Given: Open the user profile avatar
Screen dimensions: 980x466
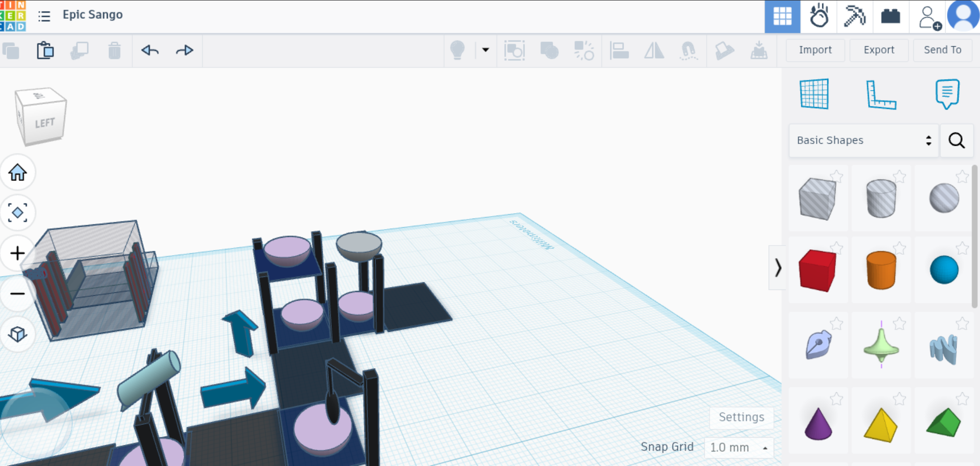Looking at the screenshot, I should point(963,15).
